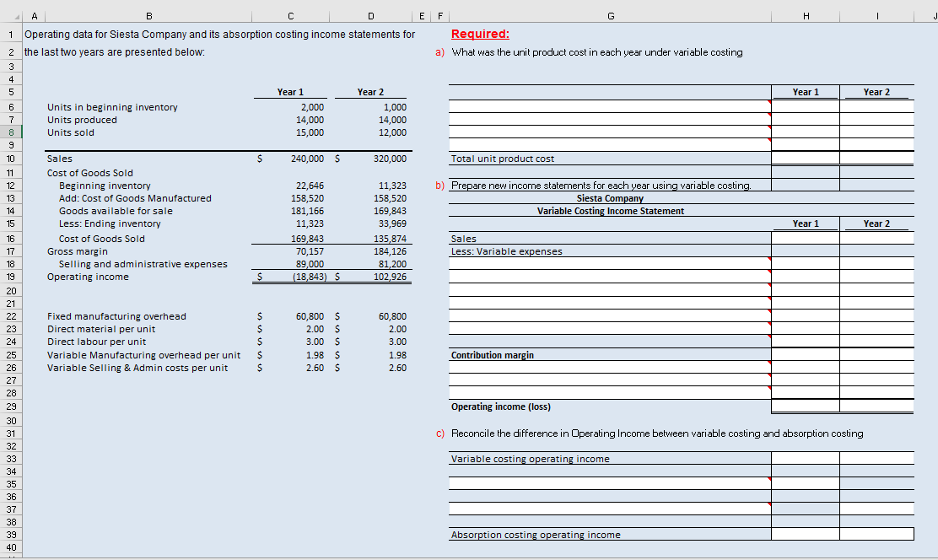Select the Units produced value 14,000
Viewport: 938px width, 560px height.
(x=310, y=119)
